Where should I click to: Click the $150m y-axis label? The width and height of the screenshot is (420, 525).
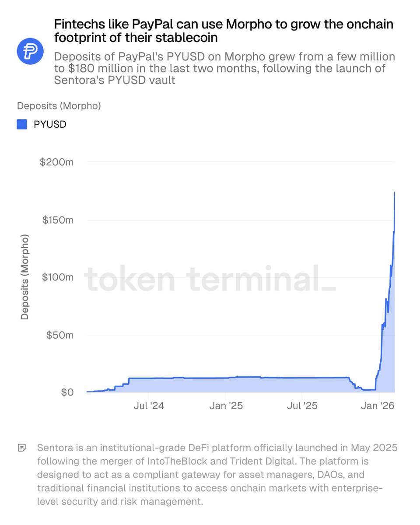58,220
